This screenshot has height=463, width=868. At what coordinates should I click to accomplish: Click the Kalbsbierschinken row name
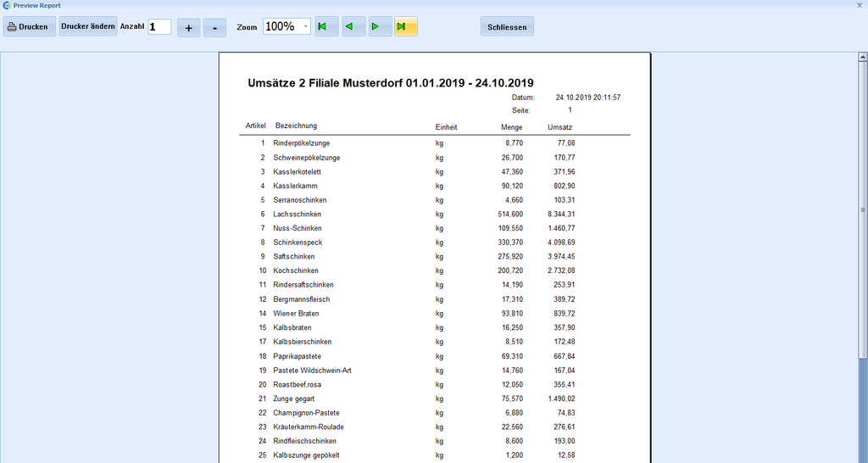click(x=303, y=342)
